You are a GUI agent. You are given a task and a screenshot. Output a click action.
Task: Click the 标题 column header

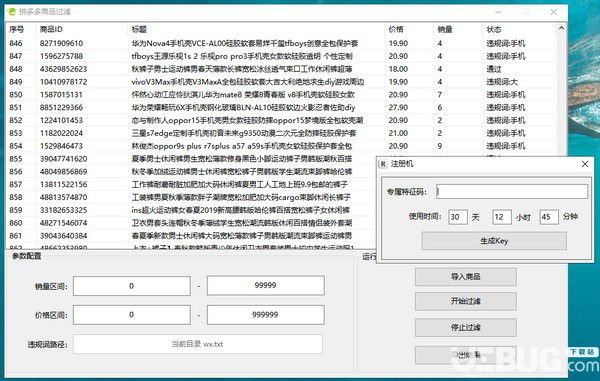[x=139, y=29]
